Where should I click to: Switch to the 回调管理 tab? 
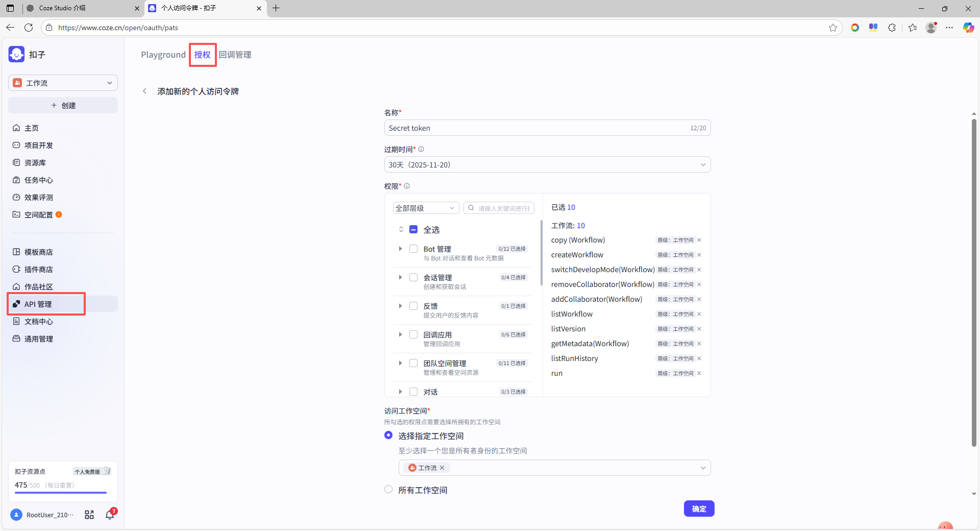[x=235, y=55]
